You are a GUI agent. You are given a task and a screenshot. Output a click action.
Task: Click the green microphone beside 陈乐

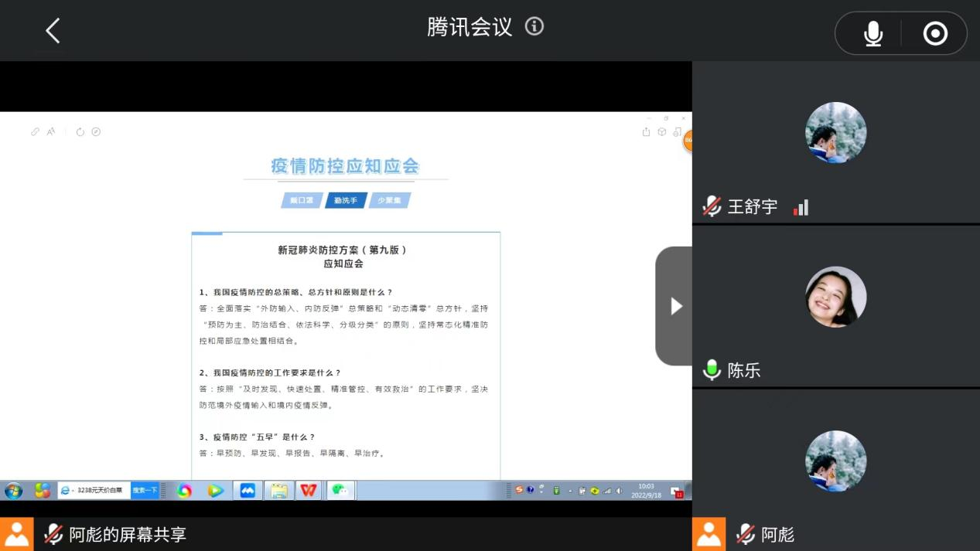712,370
